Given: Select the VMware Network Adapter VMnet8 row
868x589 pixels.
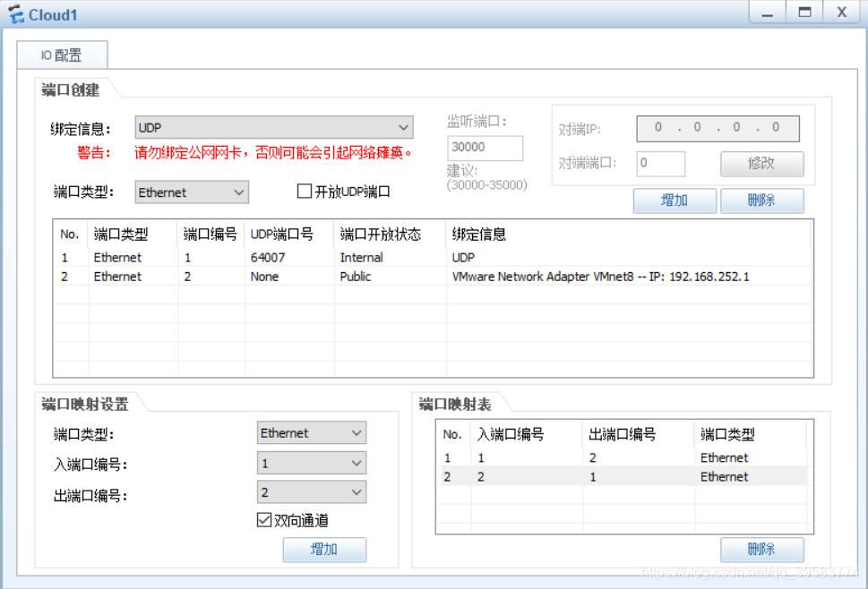Looking at the screenshot, I should 600,277.
